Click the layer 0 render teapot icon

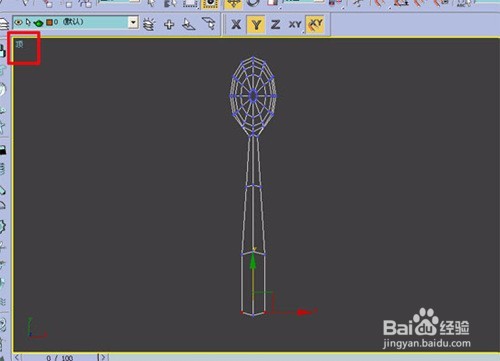[x=39, y=23]
